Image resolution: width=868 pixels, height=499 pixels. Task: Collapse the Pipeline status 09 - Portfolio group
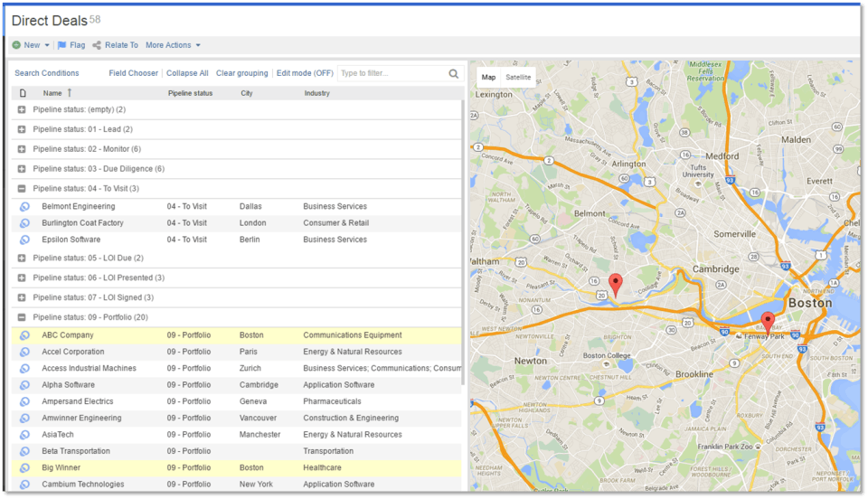tap(22, 317)
